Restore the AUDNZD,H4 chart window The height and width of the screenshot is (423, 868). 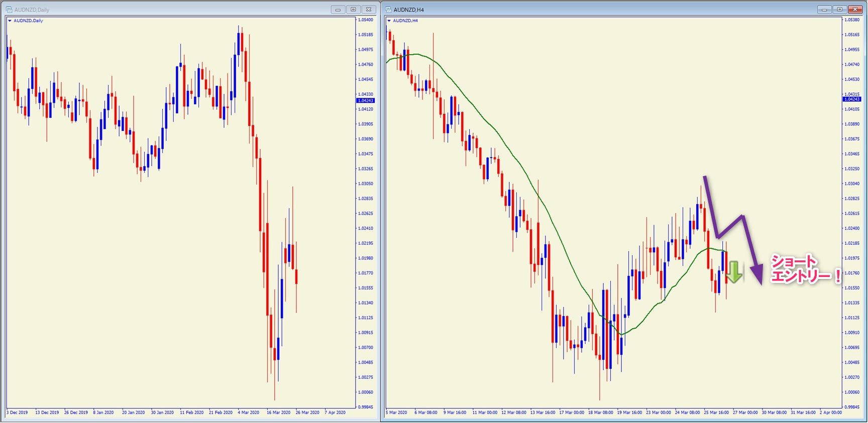coord(839,10)
